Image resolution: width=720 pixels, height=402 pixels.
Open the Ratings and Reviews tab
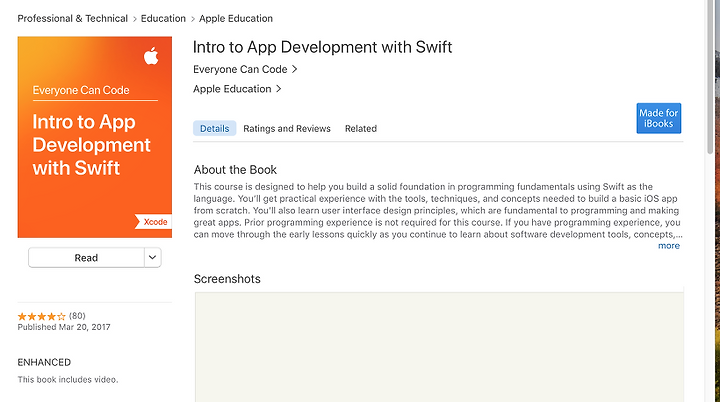pyautogui.click(x=287, y=129)
